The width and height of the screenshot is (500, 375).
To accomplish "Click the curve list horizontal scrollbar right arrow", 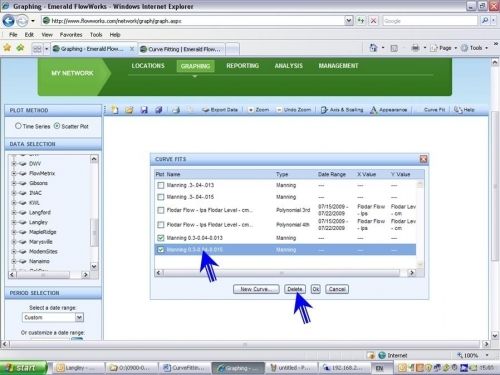I will pyautogui.click(x=412, y=273).
